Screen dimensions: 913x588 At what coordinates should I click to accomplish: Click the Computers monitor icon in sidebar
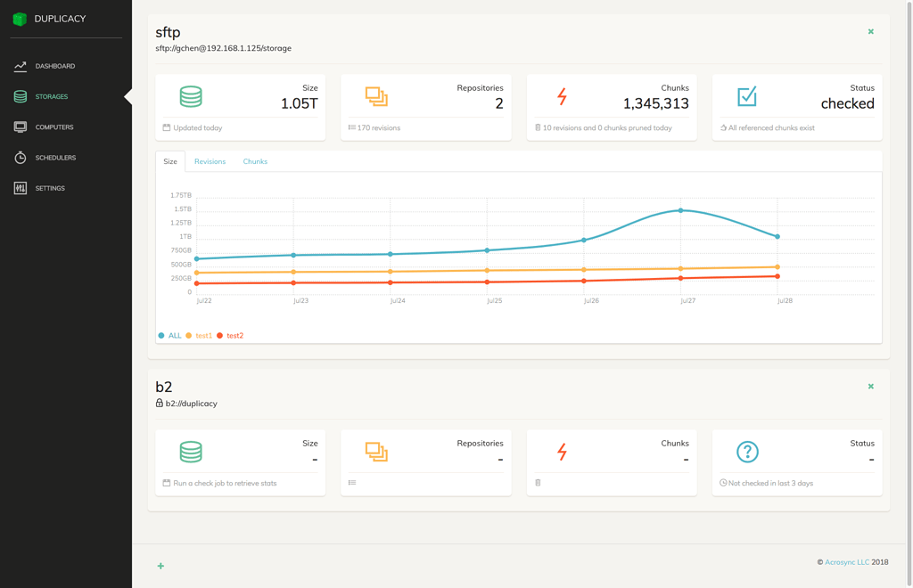(21, 127)
